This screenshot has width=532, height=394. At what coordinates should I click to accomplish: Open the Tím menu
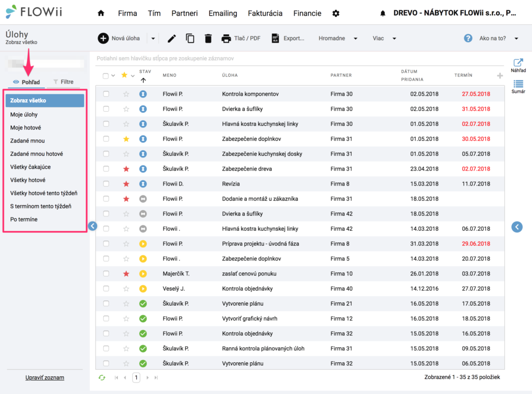(x=154, y=13)
